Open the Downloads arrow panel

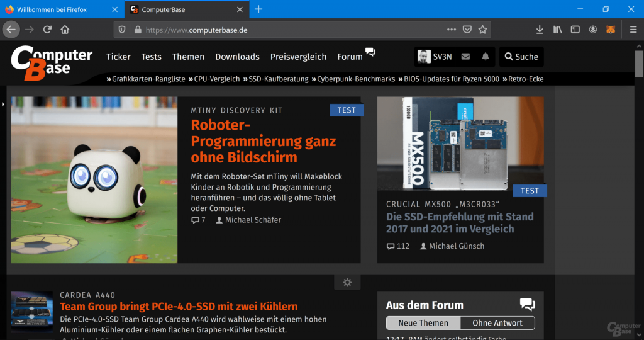(x=540, y=30)
